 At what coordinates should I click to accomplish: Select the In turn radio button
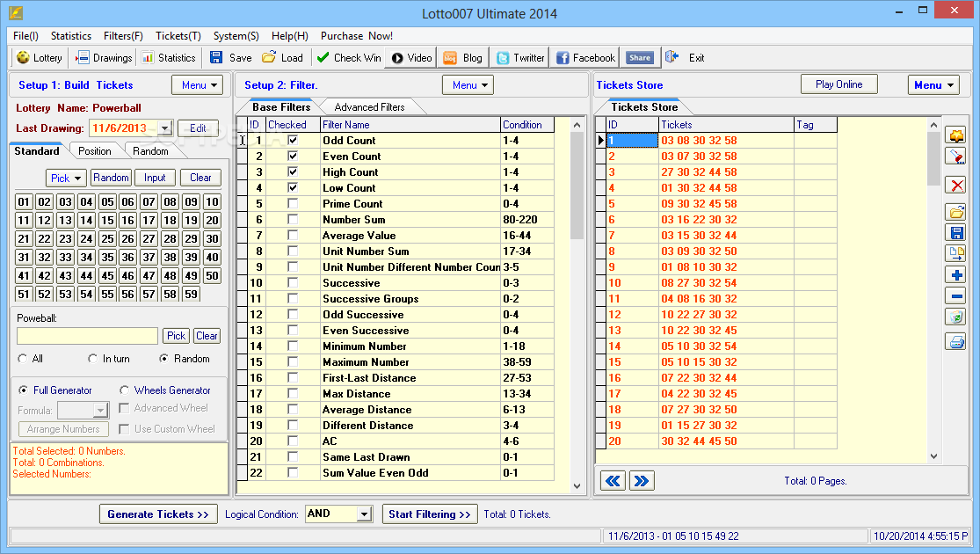[x=92, y=359]
